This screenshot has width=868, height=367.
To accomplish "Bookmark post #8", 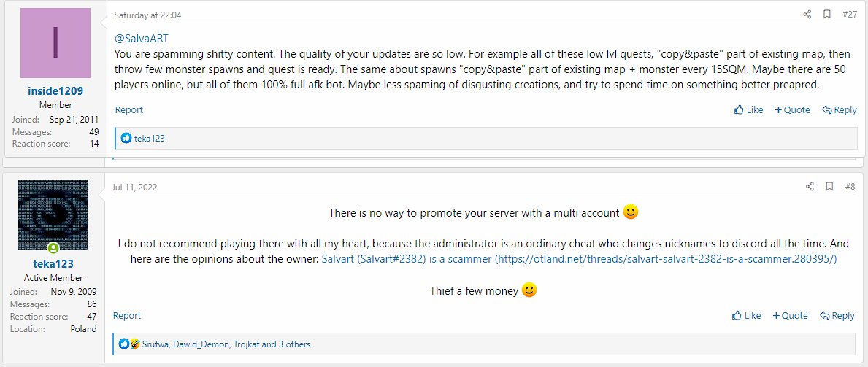I will pyautogui.click(x=829, y=187).
